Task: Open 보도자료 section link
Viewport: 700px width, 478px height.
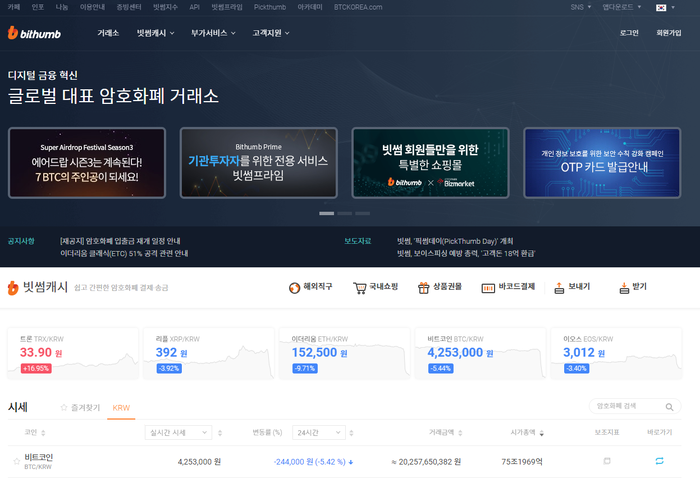Action: point(358,241)
